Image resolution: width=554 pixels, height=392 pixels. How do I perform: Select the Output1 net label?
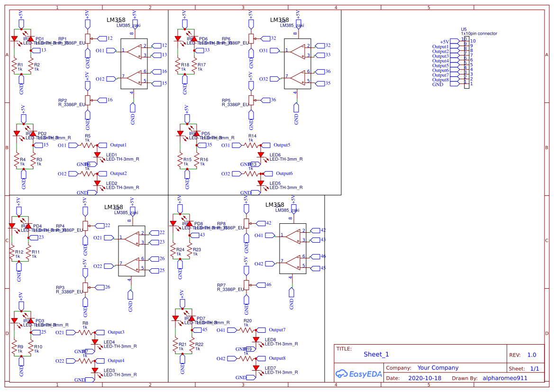click(x=118, y=145)
